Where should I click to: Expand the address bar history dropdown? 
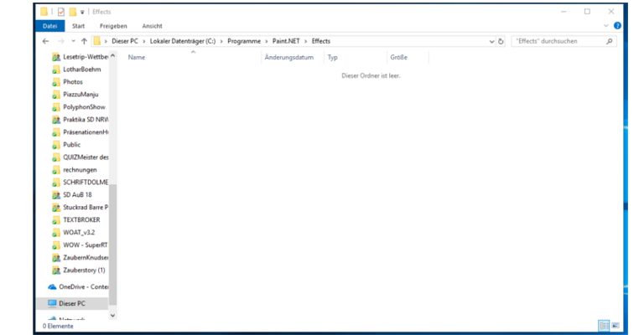(491, 41)
